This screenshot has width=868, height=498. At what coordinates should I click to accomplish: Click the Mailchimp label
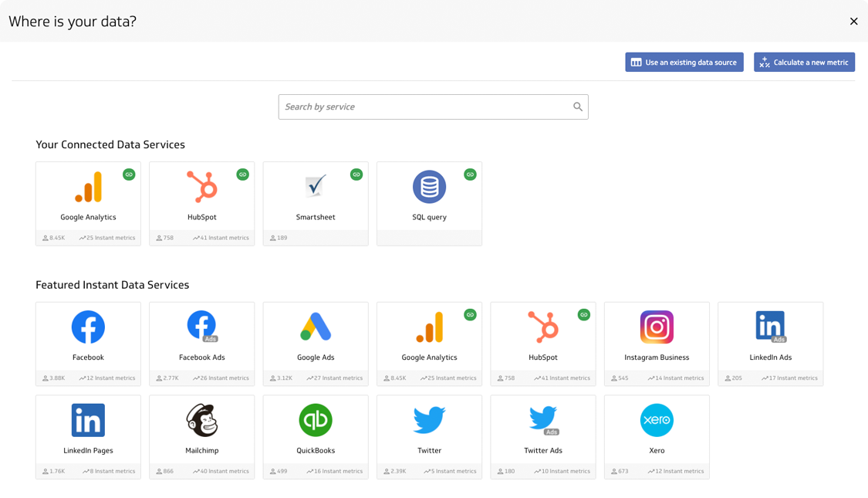[x=202, y=450]
